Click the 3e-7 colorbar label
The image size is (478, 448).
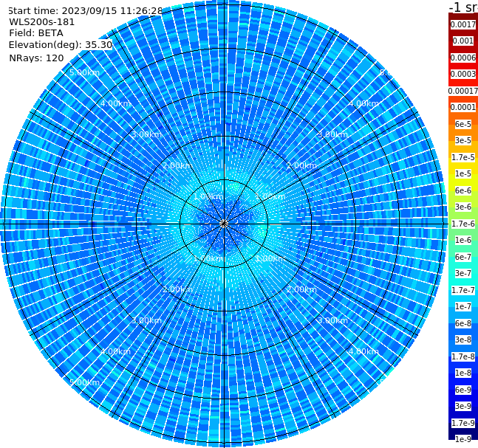coord(463,273)
